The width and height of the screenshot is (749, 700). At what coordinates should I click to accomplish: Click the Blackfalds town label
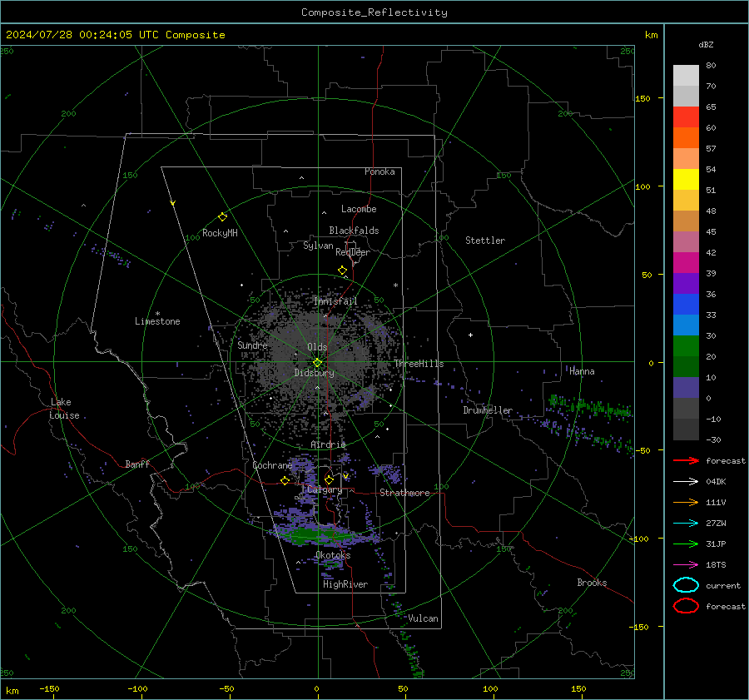pos(354,231)
